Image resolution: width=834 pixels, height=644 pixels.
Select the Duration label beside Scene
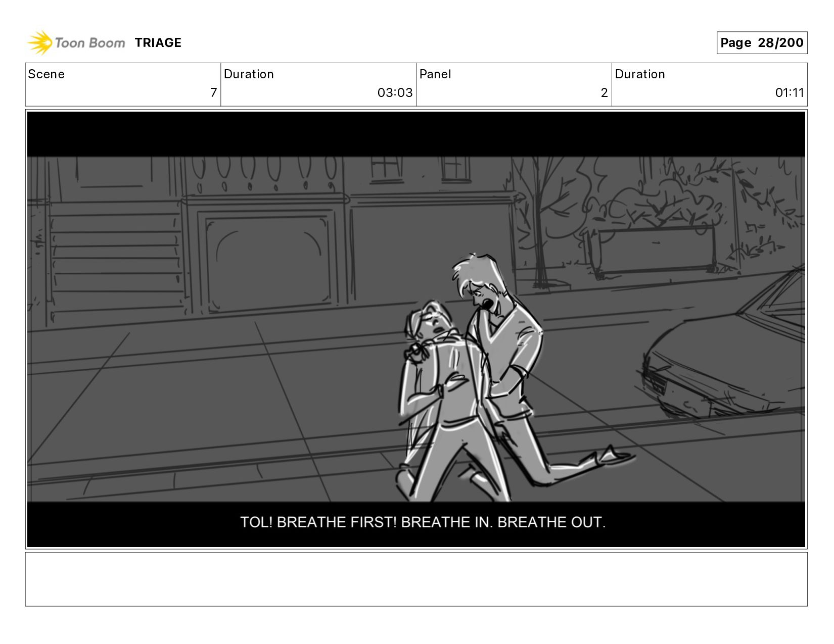(x=249, y=74)
